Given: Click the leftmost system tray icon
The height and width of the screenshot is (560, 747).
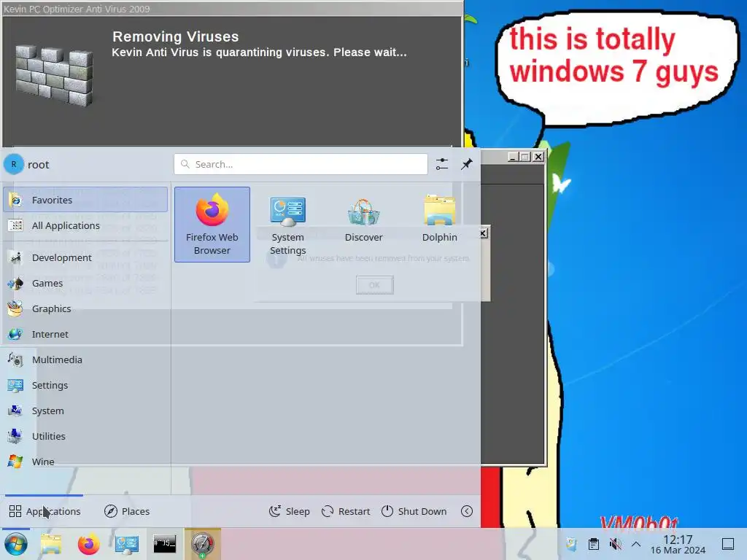Looking at the screenshot, I should point(572,544).
